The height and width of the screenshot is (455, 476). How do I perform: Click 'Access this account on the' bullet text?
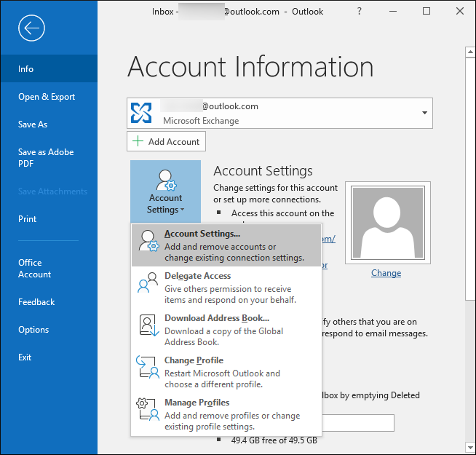tap(282, 213)
